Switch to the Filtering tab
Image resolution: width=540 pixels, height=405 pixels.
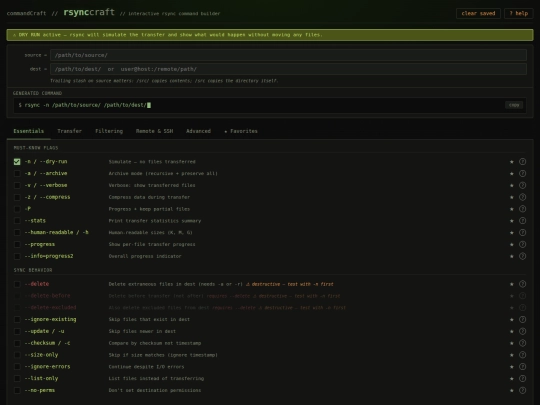click(x=109, y=131)
